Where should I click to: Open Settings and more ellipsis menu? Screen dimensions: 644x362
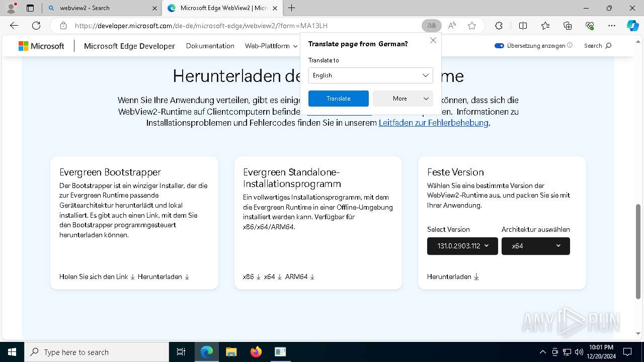(x=612, y=26)
